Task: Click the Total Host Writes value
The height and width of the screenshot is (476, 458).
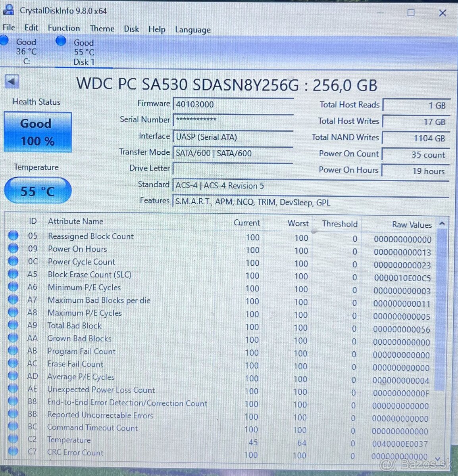Action: point(416,122)
